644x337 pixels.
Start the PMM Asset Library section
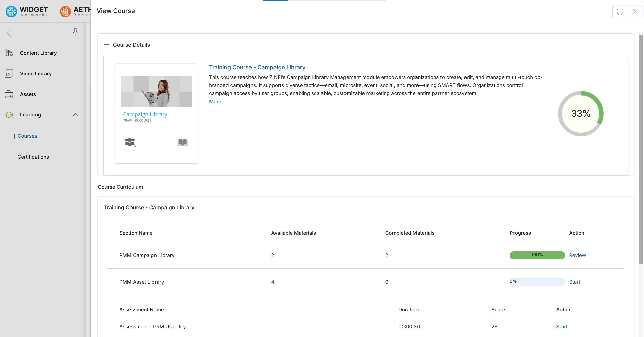[574, 282]
